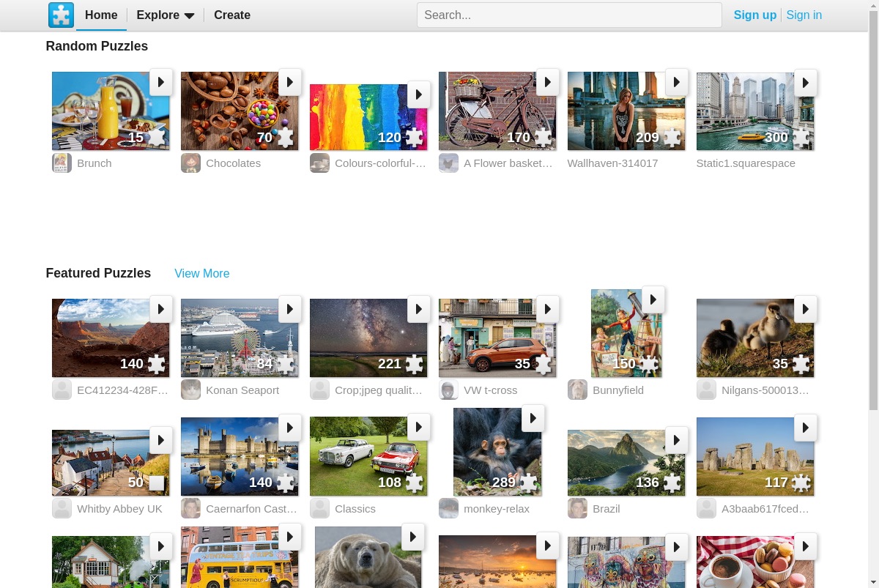Play the sunset harbor puzzle
This screenshot has height=588, width=879.
point(548,546)
